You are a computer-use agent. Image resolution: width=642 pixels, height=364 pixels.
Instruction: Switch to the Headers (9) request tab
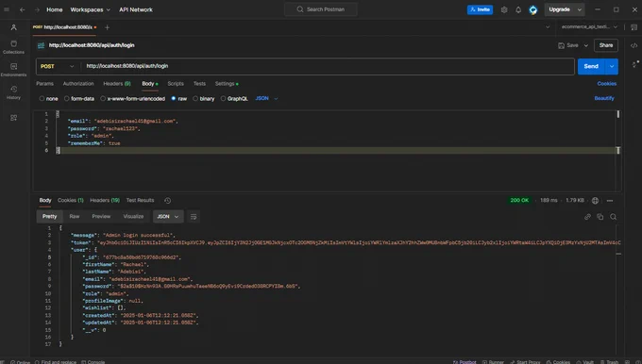coord(117,83)
